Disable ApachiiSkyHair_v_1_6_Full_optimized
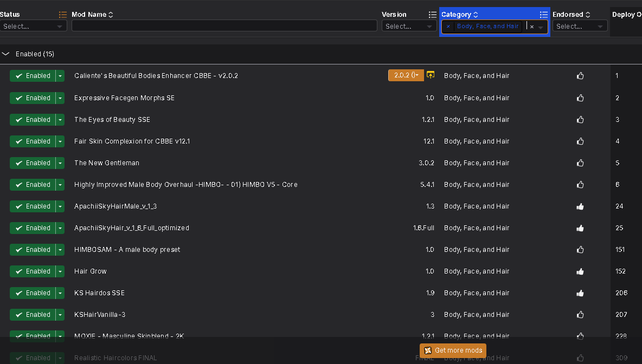 click(33, 228)
